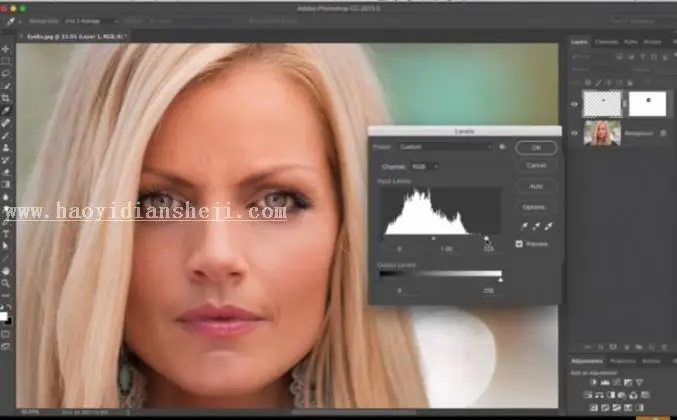Select the Rectangular Marquee tool
This screenshot has width=677, height=420.
coord(6,61)
